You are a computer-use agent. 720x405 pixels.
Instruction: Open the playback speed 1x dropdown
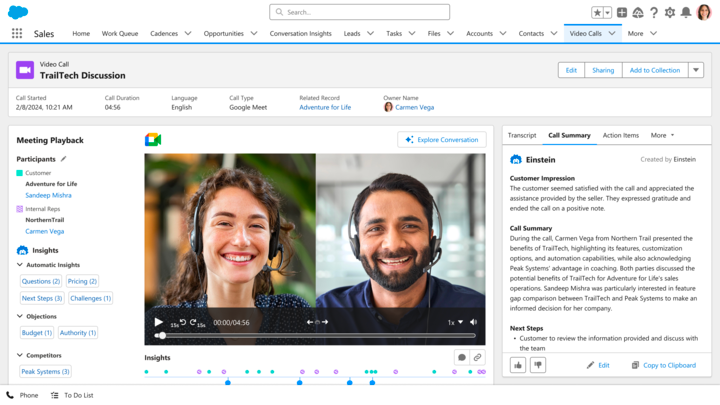coord(455,322)
